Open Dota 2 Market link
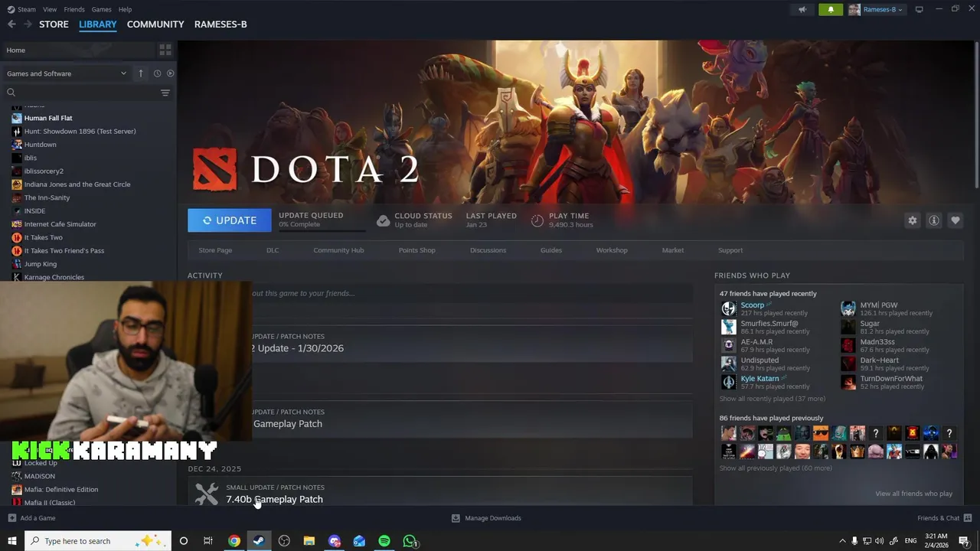Screen dimensions: 980x551 click(673, 250)
